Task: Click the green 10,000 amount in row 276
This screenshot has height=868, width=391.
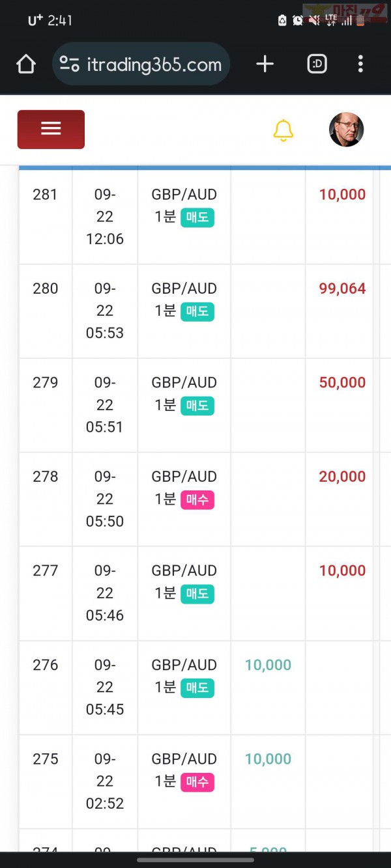Action: click(x=268, y=665)
